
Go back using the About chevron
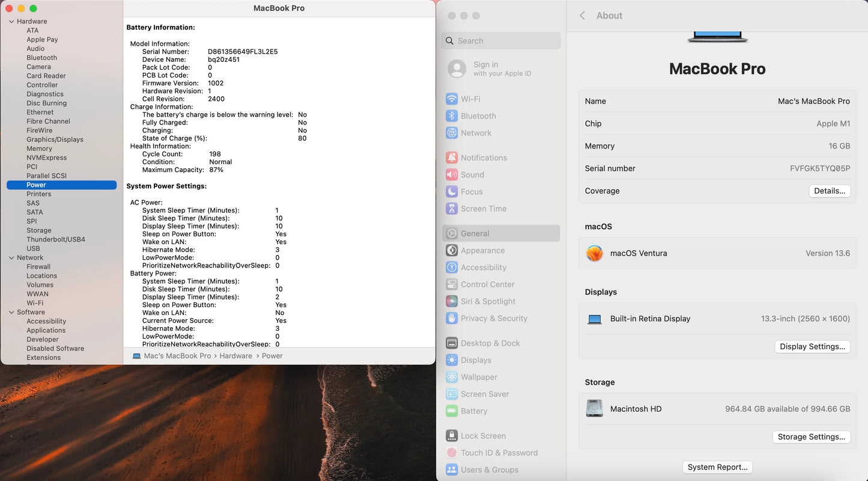click(582, 16)
